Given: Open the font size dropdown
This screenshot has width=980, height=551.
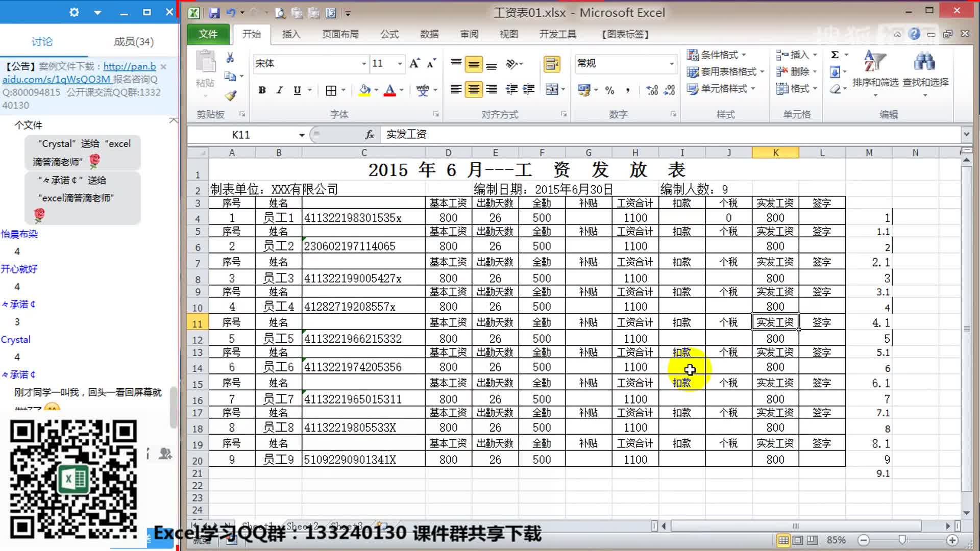Looking at the screenshot, I should coord(400,64).
